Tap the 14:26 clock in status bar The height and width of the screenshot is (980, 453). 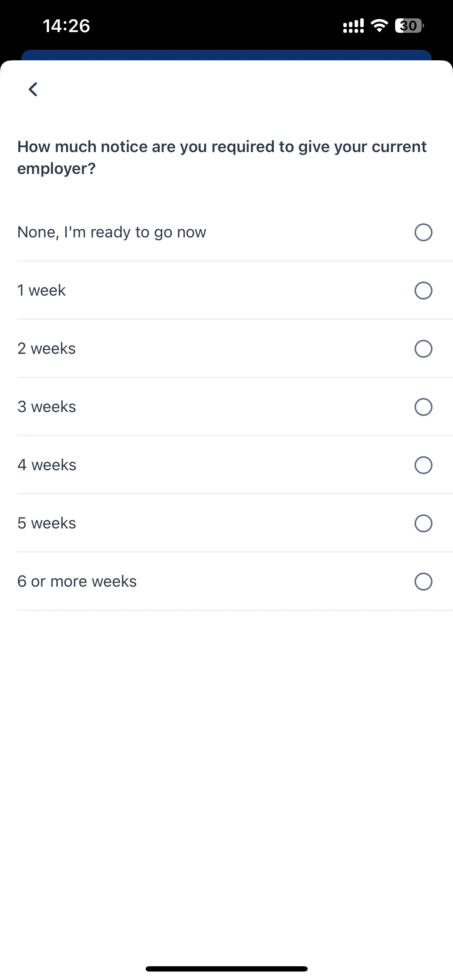66,26
